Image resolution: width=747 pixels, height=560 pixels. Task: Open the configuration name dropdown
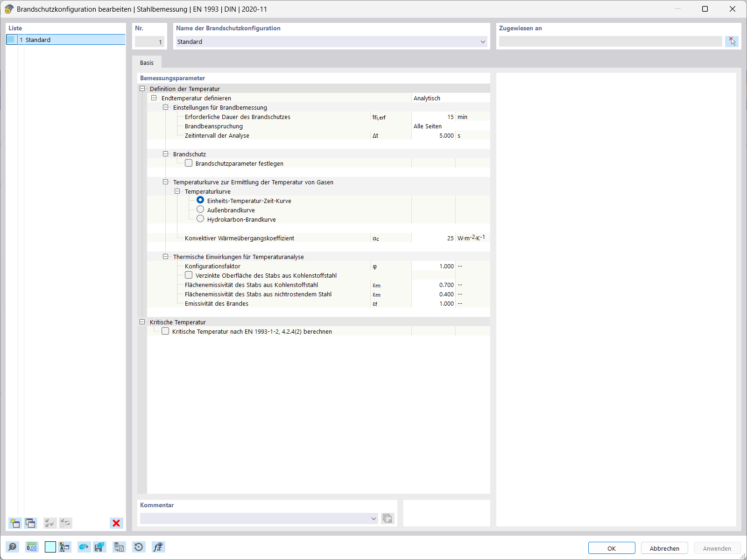coord(483,42)
